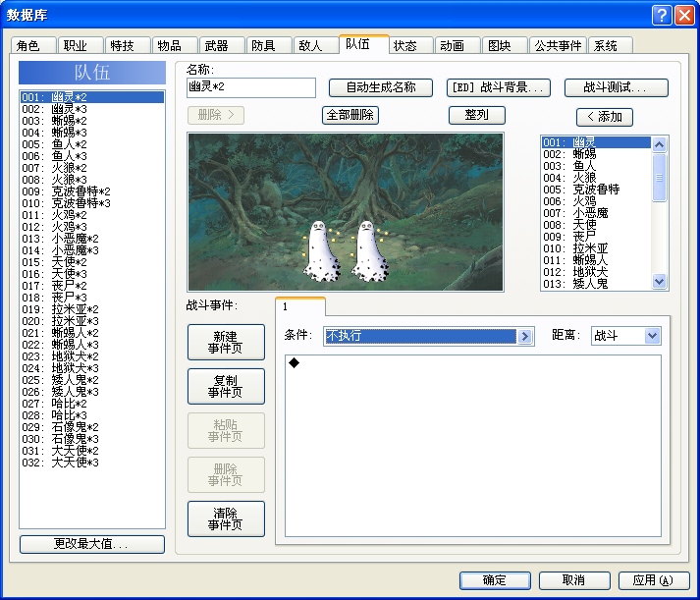Select enemy 007: 小恶魔 in enemy list

coord(596,213)
